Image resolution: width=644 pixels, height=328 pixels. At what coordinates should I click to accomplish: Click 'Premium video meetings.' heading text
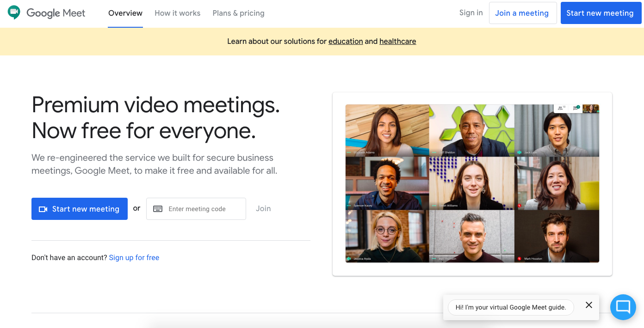[156, 105]
